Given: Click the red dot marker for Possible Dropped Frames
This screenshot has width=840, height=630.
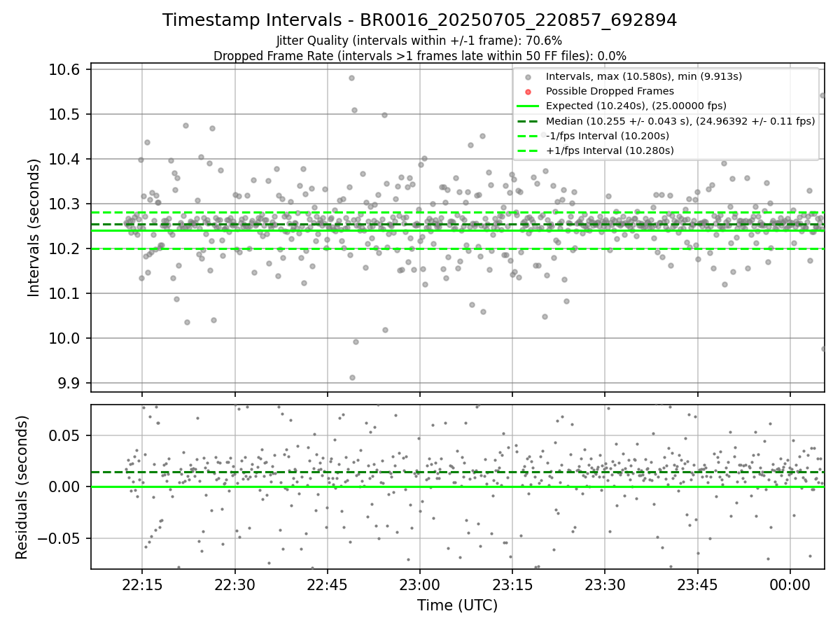Looking at the screenshot, I should click(x=528, y=92).
